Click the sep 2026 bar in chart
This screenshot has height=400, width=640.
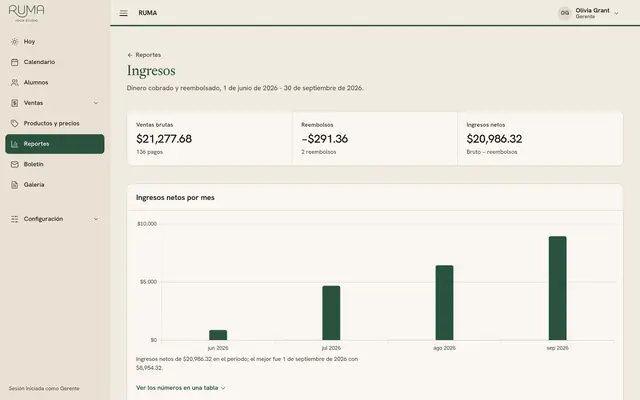(x=558, y=288)
